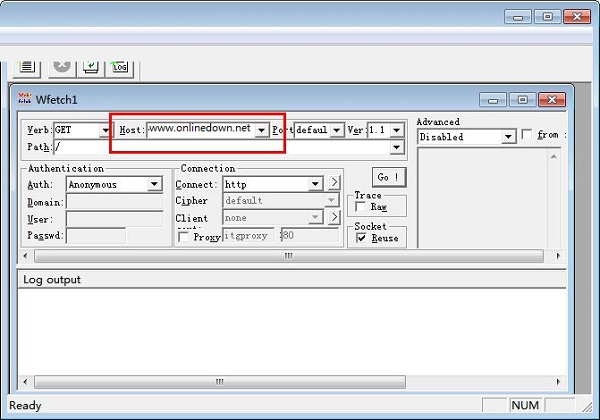
Task: Enable the Proxy checkbox
Action: [x=183, y=237]
